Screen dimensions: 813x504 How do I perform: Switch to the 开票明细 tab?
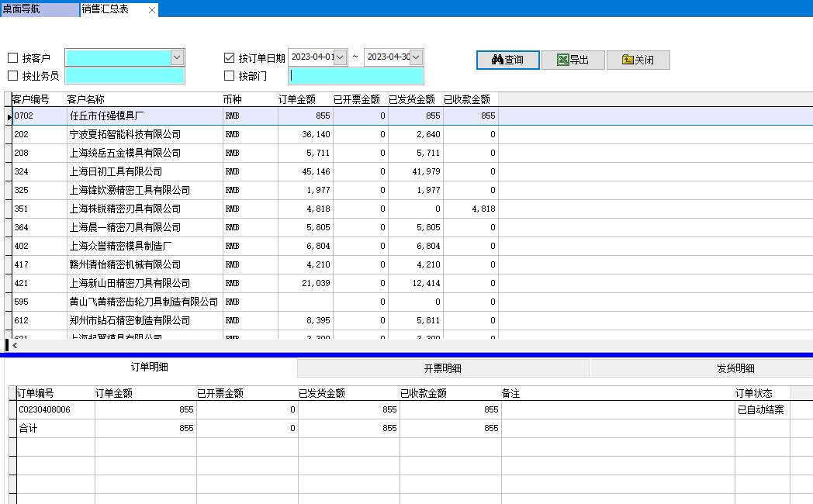tap(445, 368)
